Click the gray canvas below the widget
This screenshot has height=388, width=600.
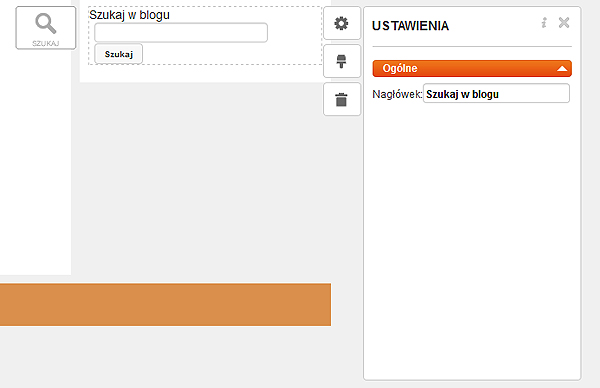tap(199, 180)
